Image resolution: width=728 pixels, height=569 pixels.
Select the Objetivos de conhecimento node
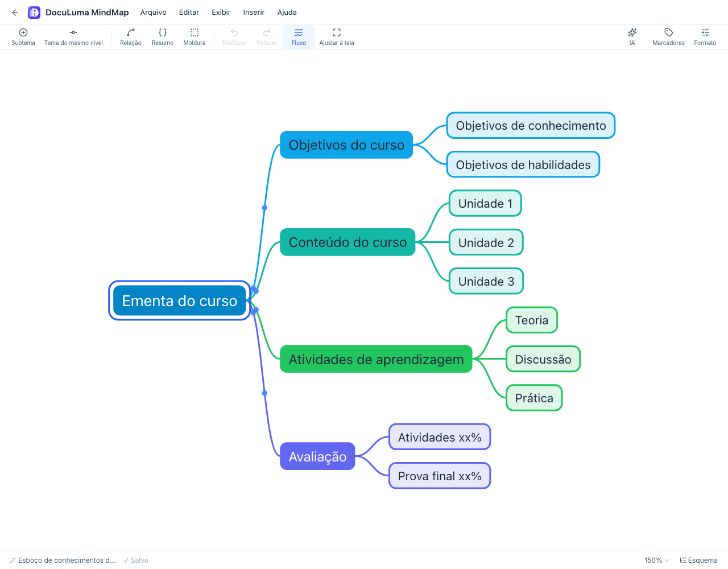point(531,126)
